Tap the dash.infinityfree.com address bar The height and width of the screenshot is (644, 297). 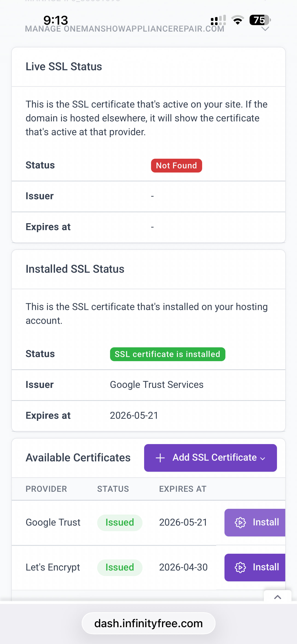[148, 623]
